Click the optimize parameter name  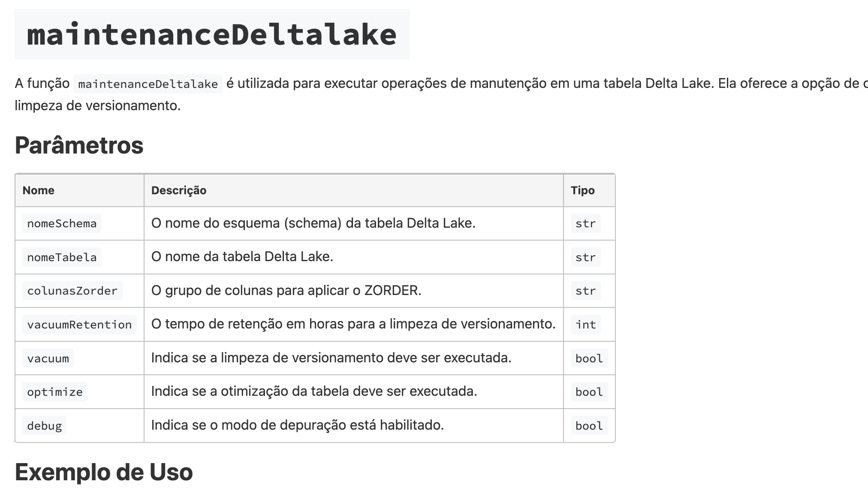tap(55, 392)
